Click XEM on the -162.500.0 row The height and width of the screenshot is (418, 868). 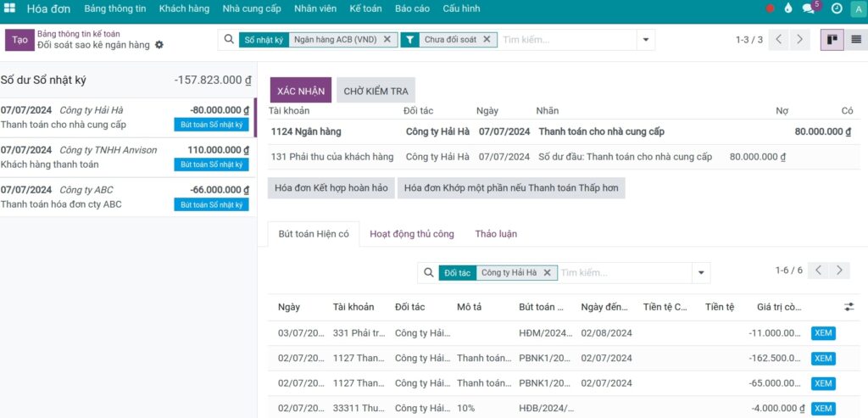point(823,358)
